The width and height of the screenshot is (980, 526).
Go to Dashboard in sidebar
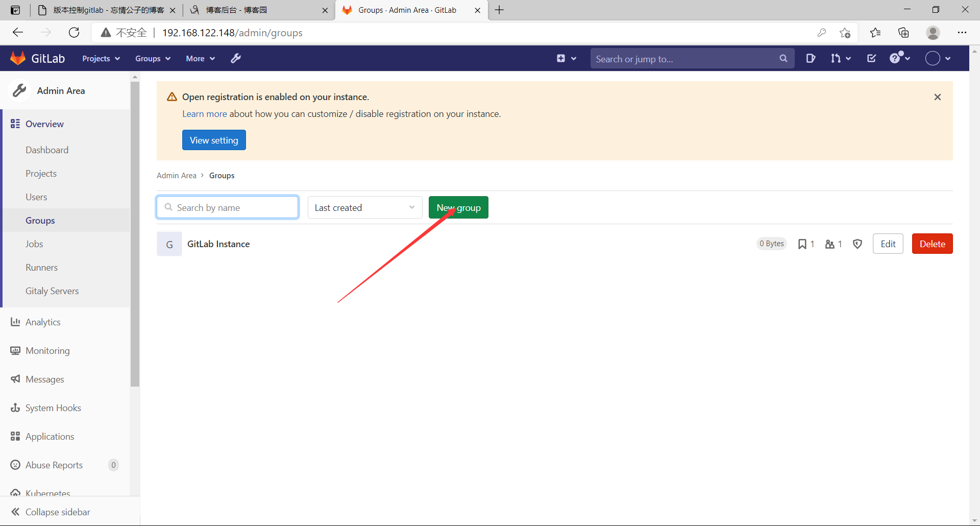pyautogui.click(x=47, y=150)
